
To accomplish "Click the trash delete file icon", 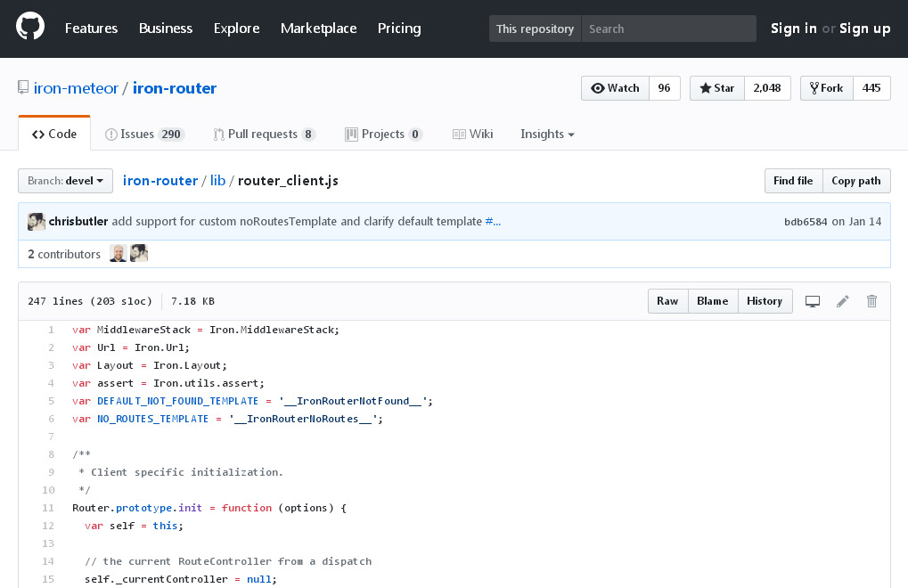I will [x=871, y=301].
